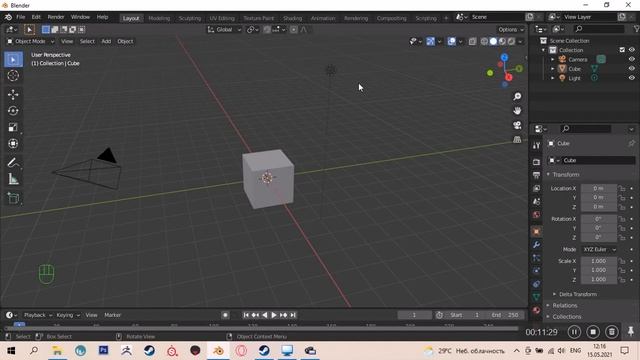640x360 pixels.
Task: Click the Move view hand icon
Action: 517,111
